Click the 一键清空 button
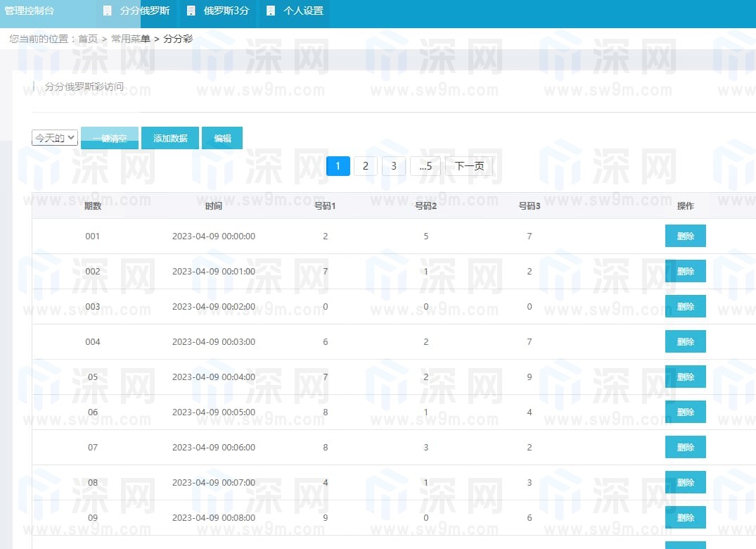The height and width of the screenshot is (549, 756). pyautogui.click(x=110, y=138)
